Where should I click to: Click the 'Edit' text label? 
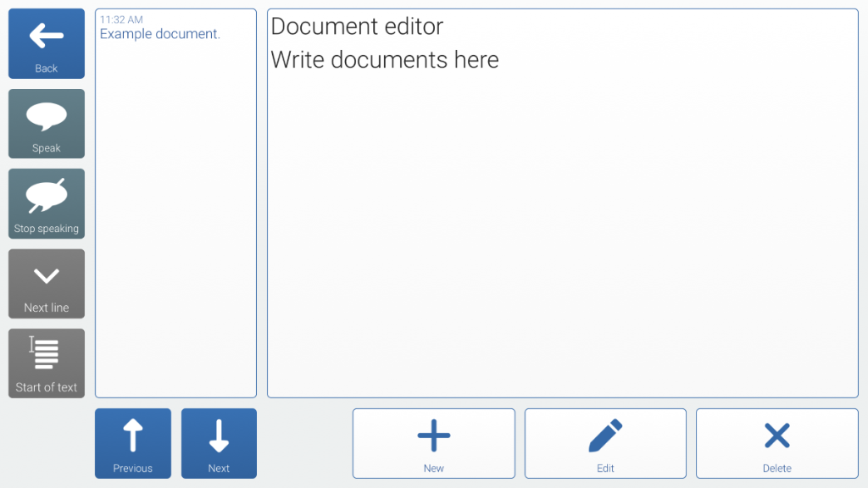click(x=605, y=468)
